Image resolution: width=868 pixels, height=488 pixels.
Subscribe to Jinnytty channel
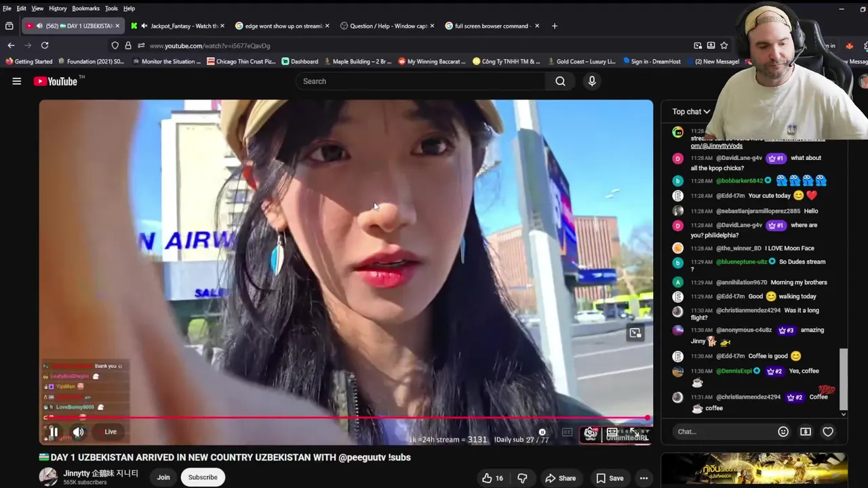coord(203,477)
